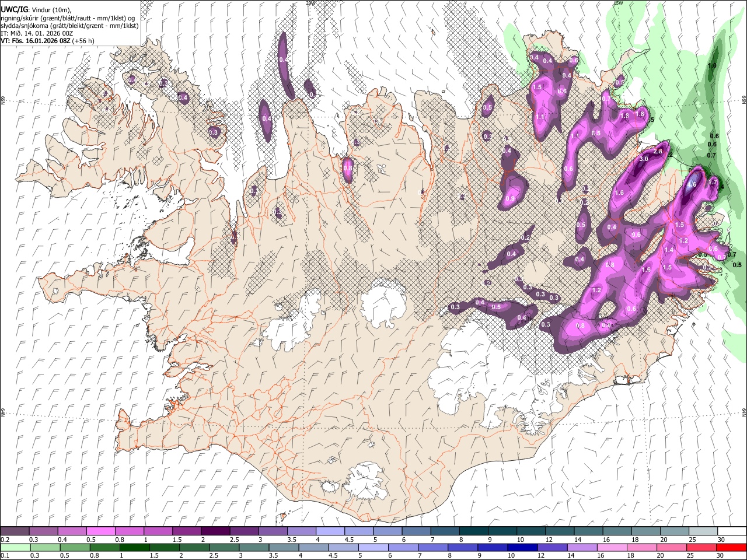Click the '4.6' precipitation value on the map

692,184
